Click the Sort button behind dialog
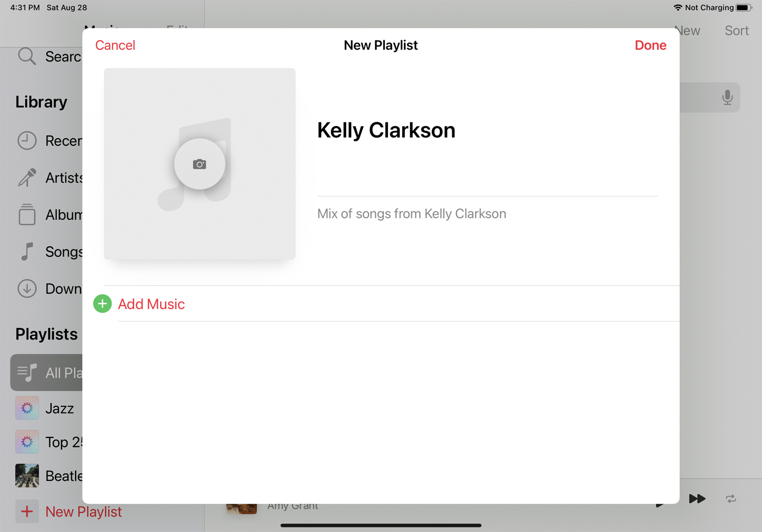Screen dimensions: 762x532 (736, 30)
